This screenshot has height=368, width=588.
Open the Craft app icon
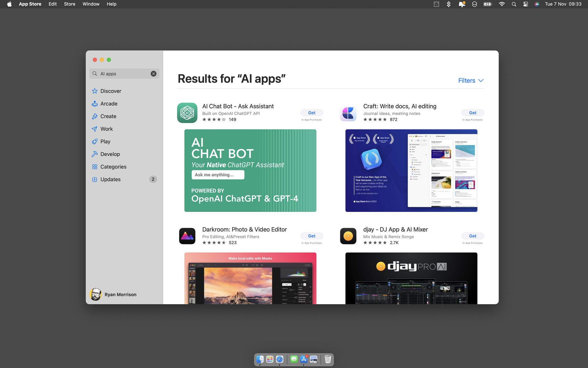(x=348, y=113)
